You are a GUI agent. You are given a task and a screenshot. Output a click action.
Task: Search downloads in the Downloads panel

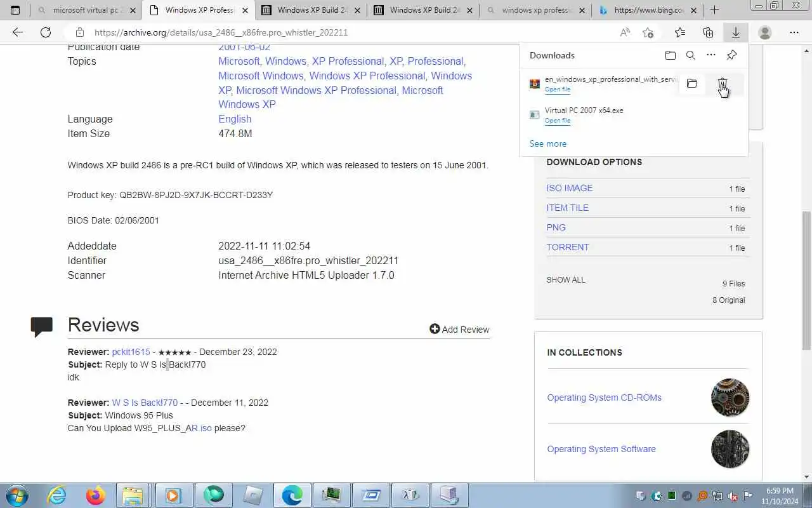click(x=691, y=55)
